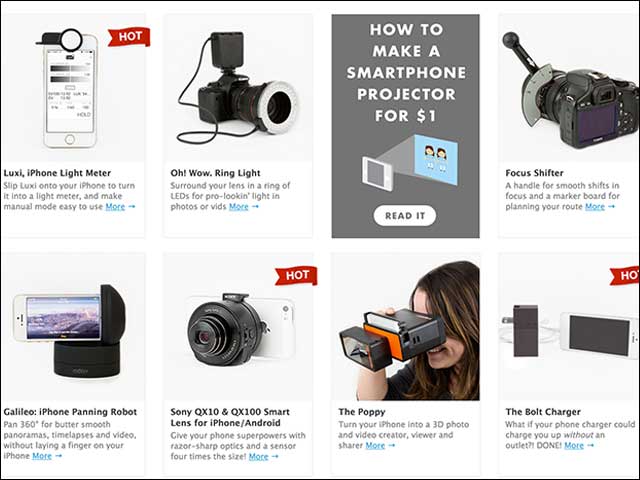Open the More link for Oh! Wow. Ring Light
Screen dimensions: 640x480
tap(238, 207)
